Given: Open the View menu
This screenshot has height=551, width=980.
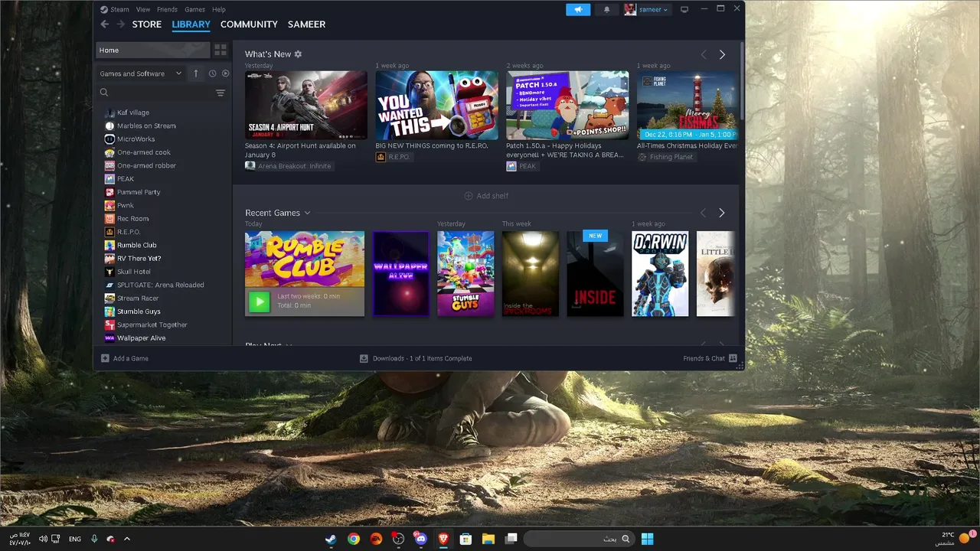Looking at the screenshot, I should coord(143,9).
